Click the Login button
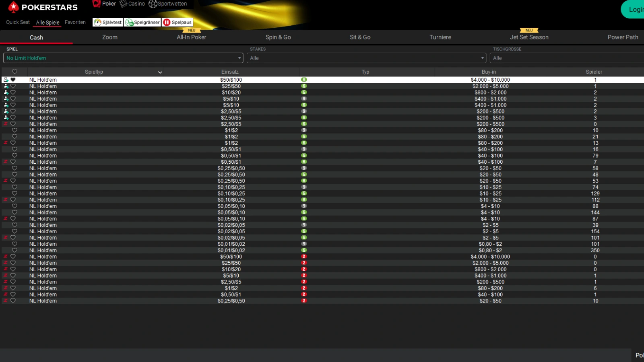Image resolution: width=644 pixels, height=362 pixels. [x=633, y=9]
